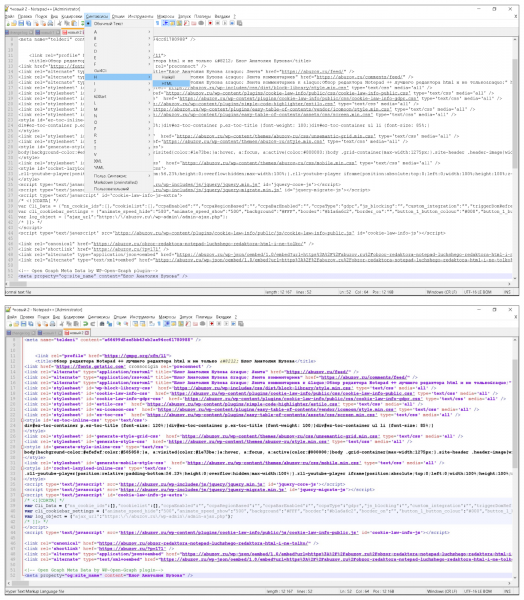Click Zoom Out icon in bottom window toolbar
524x600 pixels.
pos(126,324)
